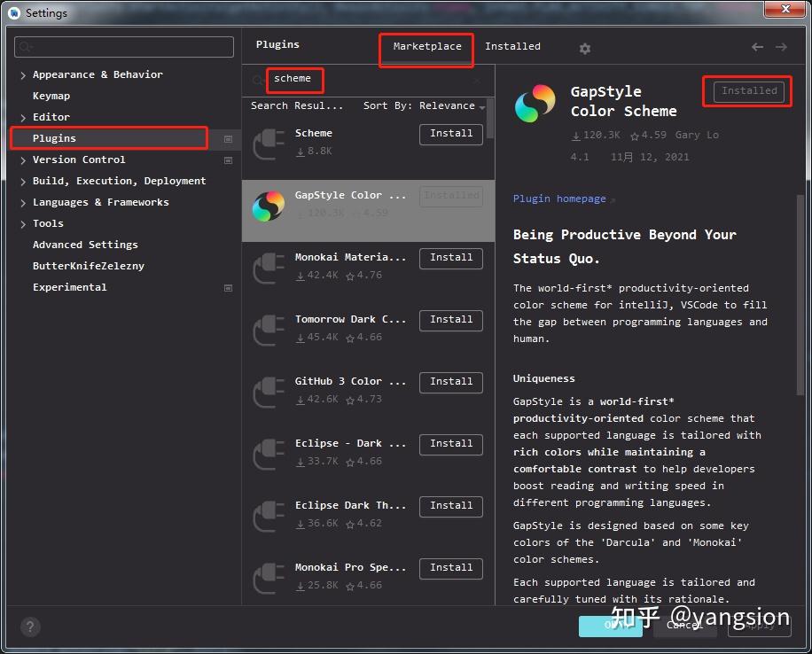Click the back navigation arrow
The height and width of the screenshot is (654, 812).
point(757,47)
